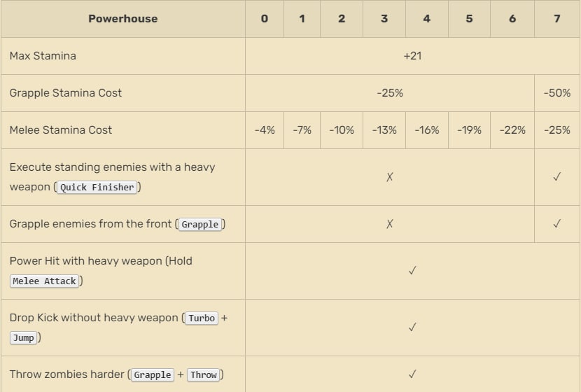Select the Quick Finisher key tag

97,188
